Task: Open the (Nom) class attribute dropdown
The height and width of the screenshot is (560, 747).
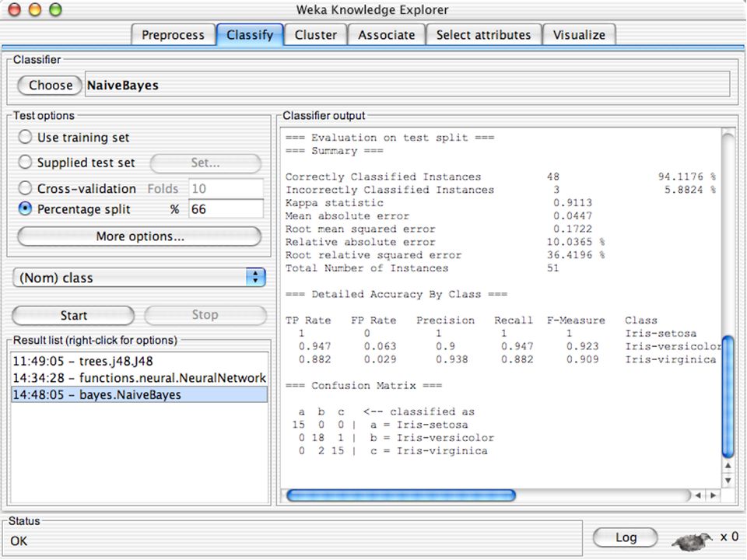Action: [139, 277]
